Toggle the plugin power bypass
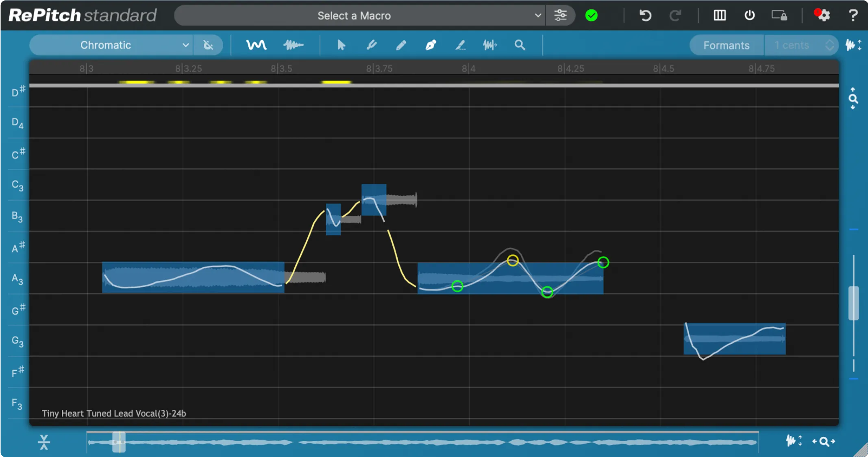Image resolution: width=868 pixels, height=457 pixels. pyautogui.click(x=749, y=15)
